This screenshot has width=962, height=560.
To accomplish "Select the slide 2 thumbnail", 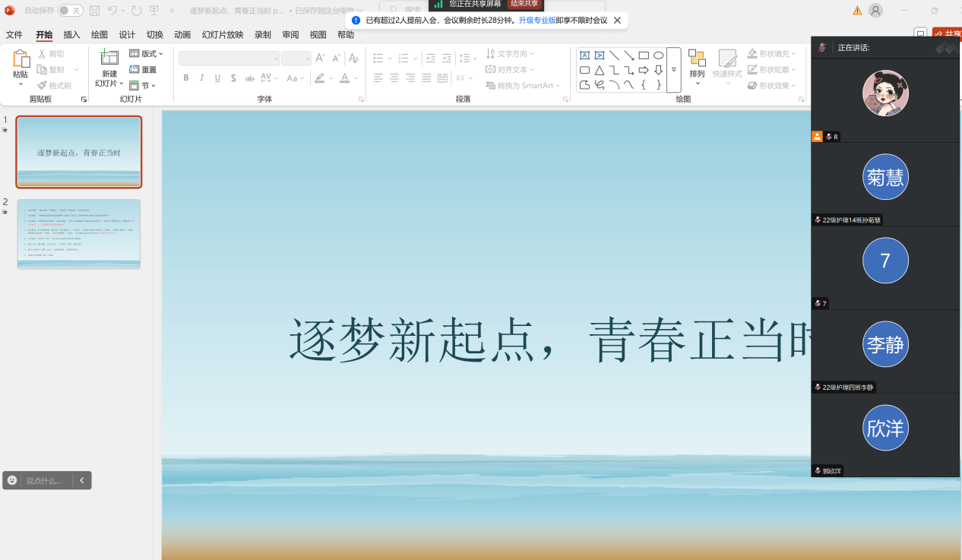I will click(79, 233).
